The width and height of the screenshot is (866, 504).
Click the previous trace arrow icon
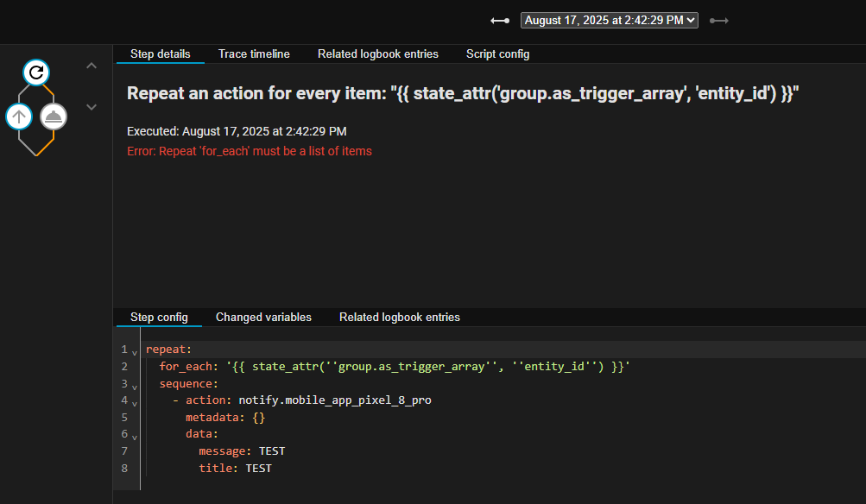pyautogui.click(x=500, y=21)
